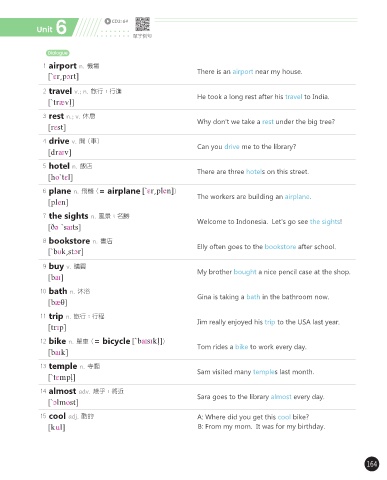Click the bold word airplane
The height and width of the screenshot is (480, 387).
[124, 191]
